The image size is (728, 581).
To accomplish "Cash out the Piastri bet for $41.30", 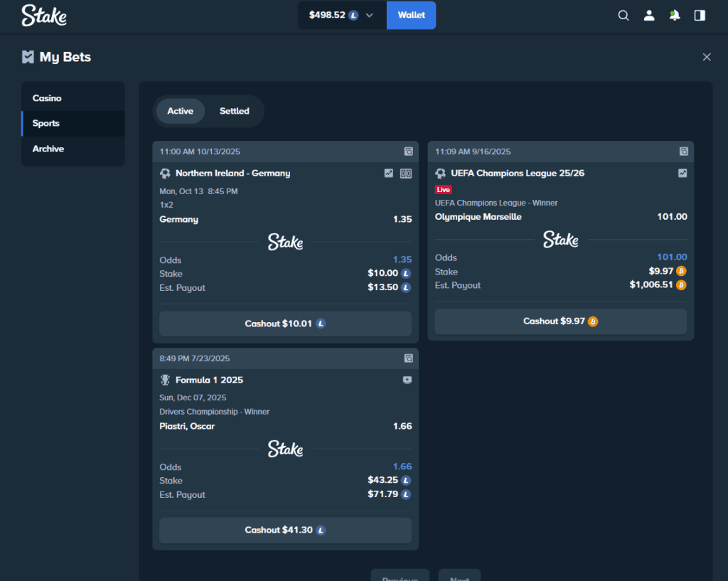I will click(x=285, y=531).
